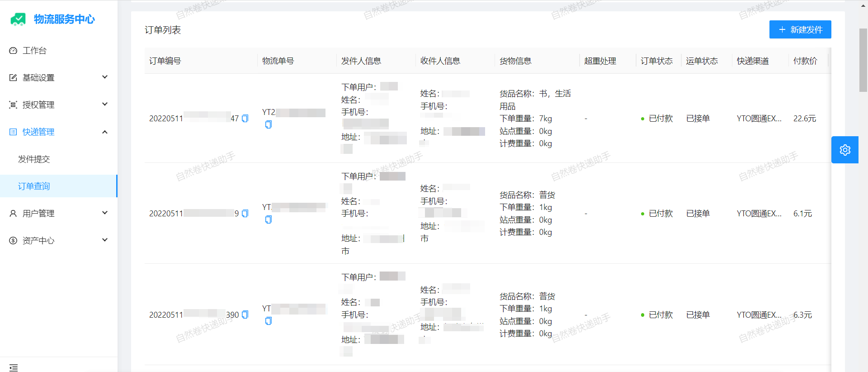Copy the first order number ending in 47

point(245,119)
